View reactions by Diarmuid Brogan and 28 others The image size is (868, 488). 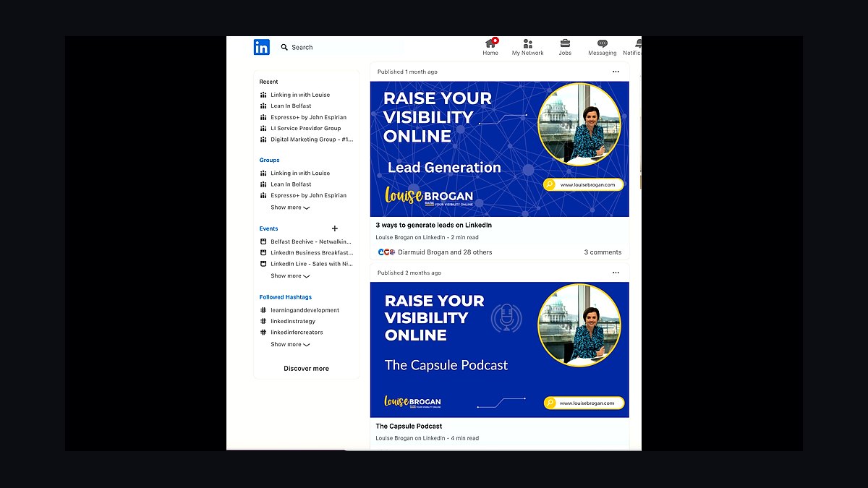(445, 252)
